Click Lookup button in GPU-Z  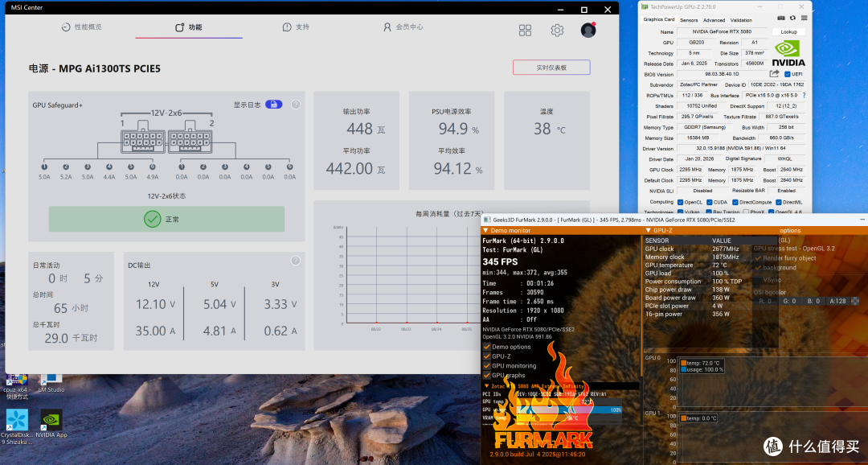(x=789, y=32)
